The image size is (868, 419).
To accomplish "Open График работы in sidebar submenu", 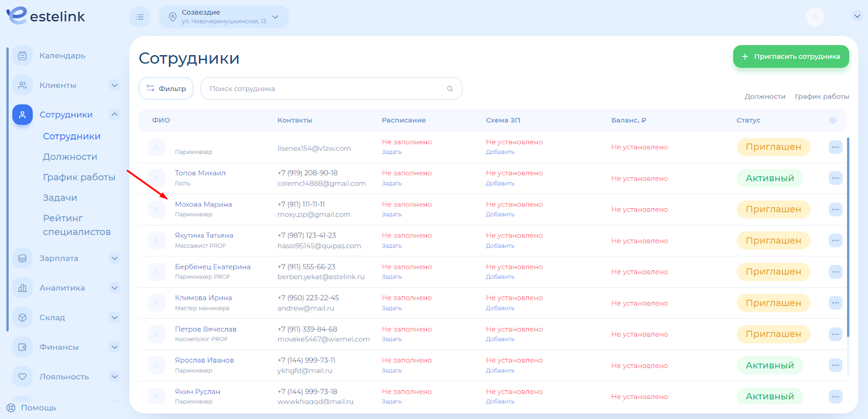I will pos(79,177).
